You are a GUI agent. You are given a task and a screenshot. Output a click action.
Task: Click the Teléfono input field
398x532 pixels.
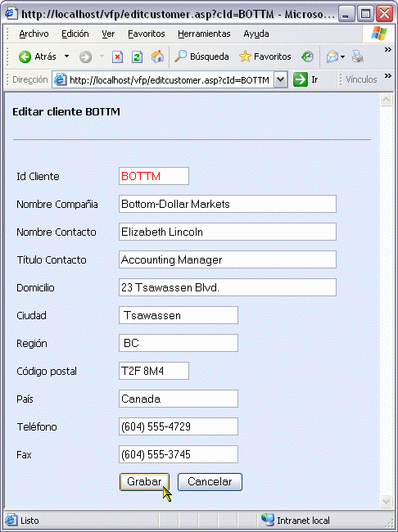(x=179, y=426)
